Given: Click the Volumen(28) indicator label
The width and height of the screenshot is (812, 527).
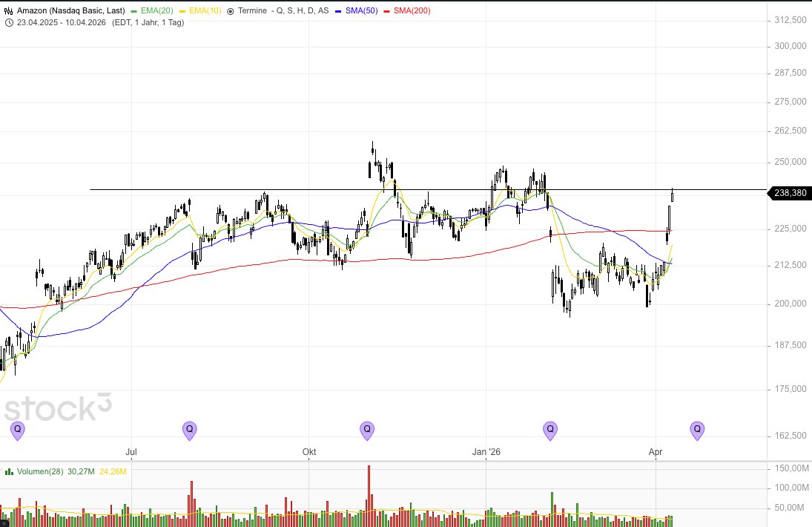Looking at the screenshot, I should 40,471.
